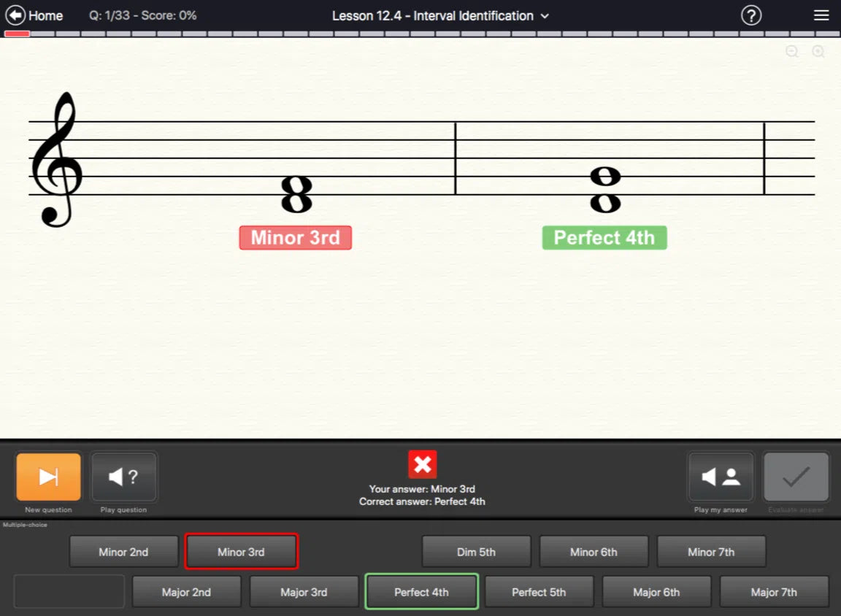Choose the Major 7th answer option
Viewport: 841px width, 616px height.
pyautogui.click(x=774, y=592)
